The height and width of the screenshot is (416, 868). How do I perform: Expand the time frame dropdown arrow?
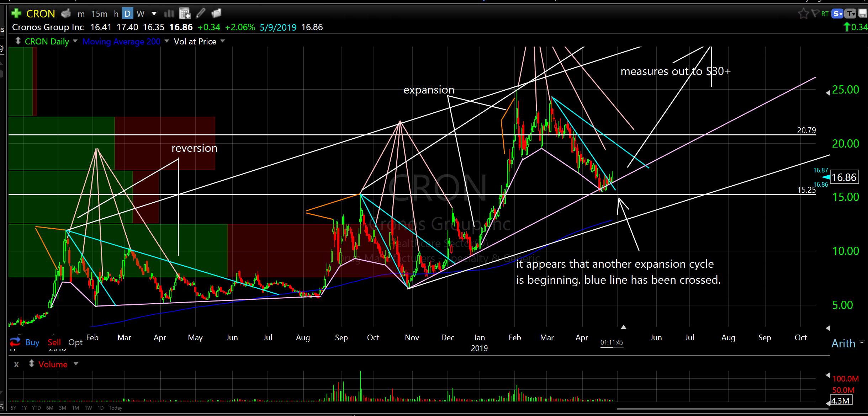tap(154, 14)
